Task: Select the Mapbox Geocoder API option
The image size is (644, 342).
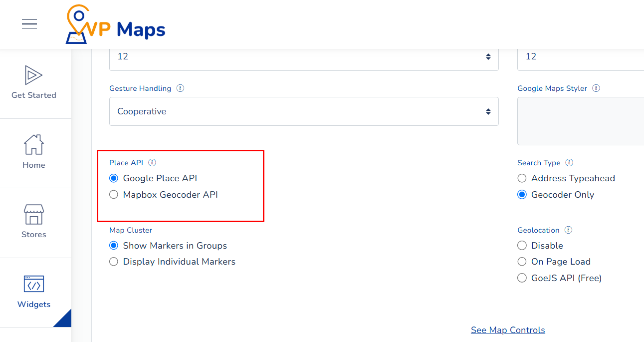Action: (x=113, y=195)
